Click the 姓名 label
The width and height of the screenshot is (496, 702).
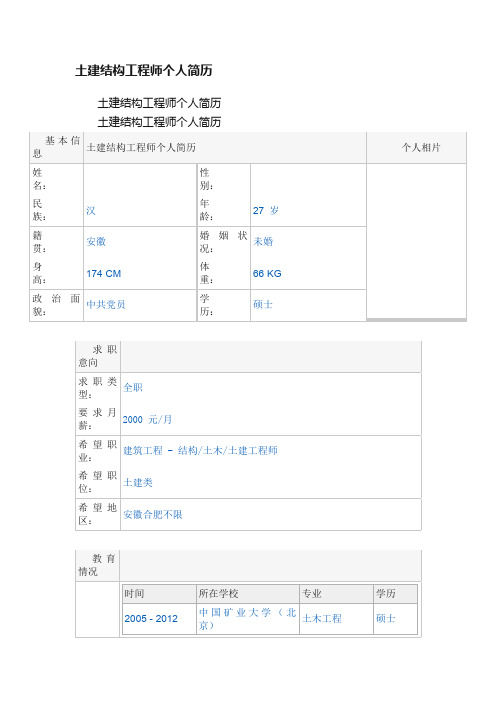(39, 179)
